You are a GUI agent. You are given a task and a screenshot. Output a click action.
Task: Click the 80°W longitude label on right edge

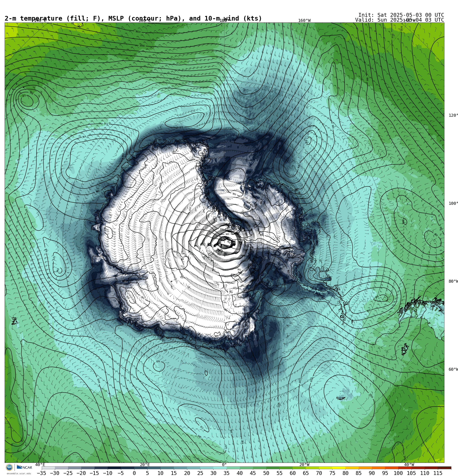[x=453, y=281]
